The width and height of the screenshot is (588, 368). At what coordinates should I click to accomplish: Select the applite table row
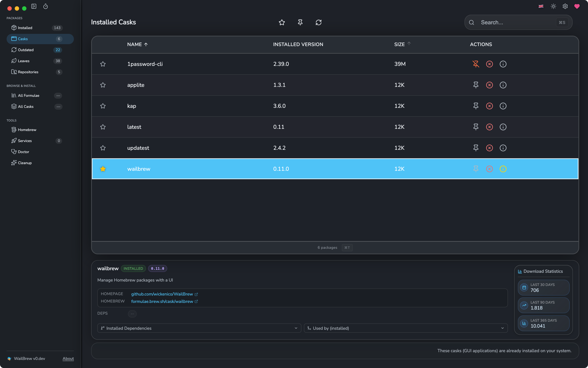coord(335,85)
